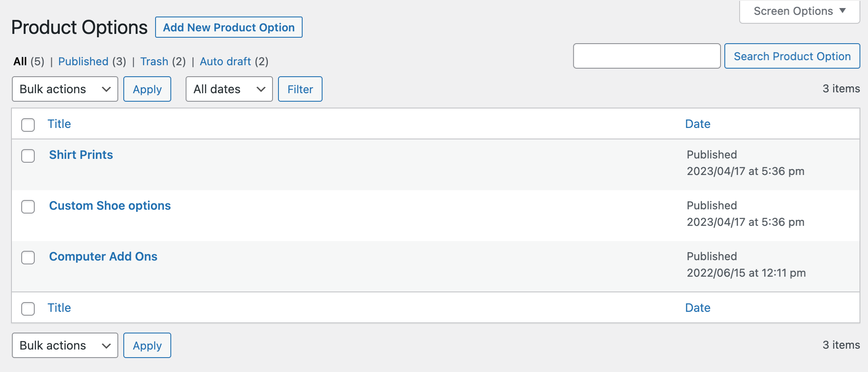Image resolution: width=868 pixels, height=372 pixels.
Task: Show all five product options
Action: (19, 61)
